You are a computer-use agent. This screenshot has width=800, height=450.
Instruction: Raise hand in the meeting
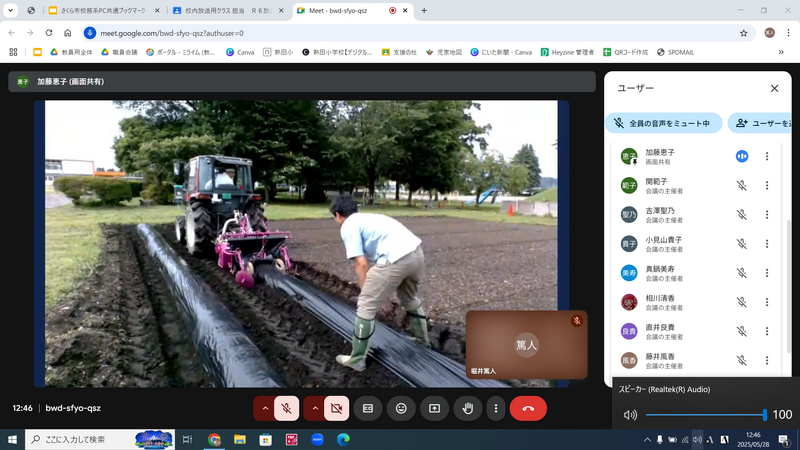467,408
